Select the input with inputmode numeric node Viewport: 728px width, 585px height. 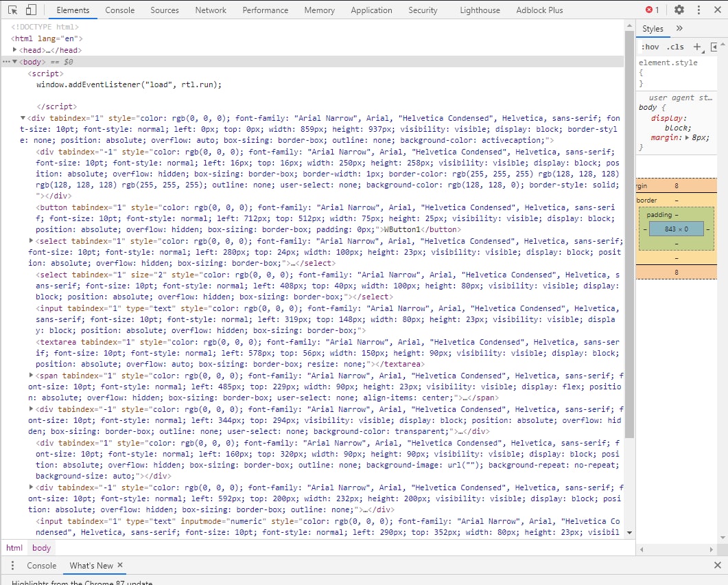[327, 527]
